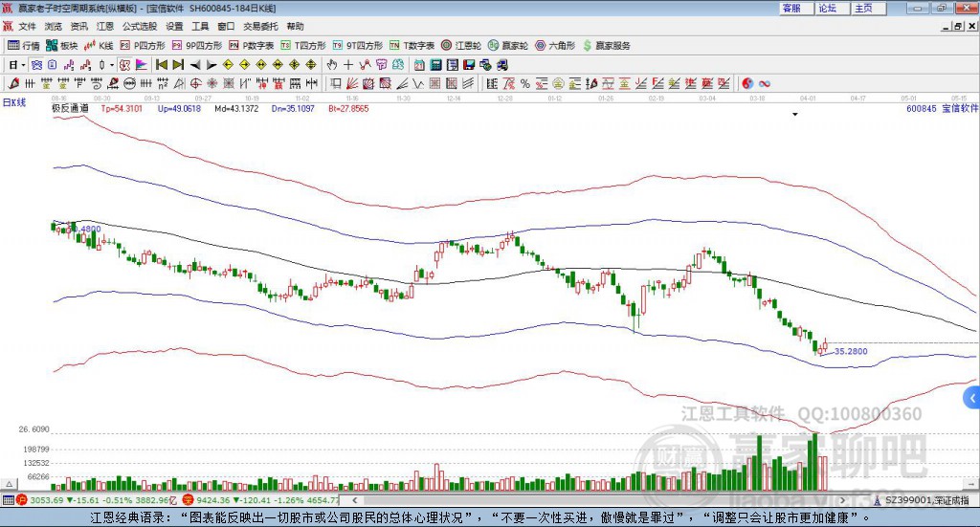Image resolution: width=980 pixels, height=527 pixels.
Task: Open the 六角形 hexagon tool
Action: pos(555,46)
